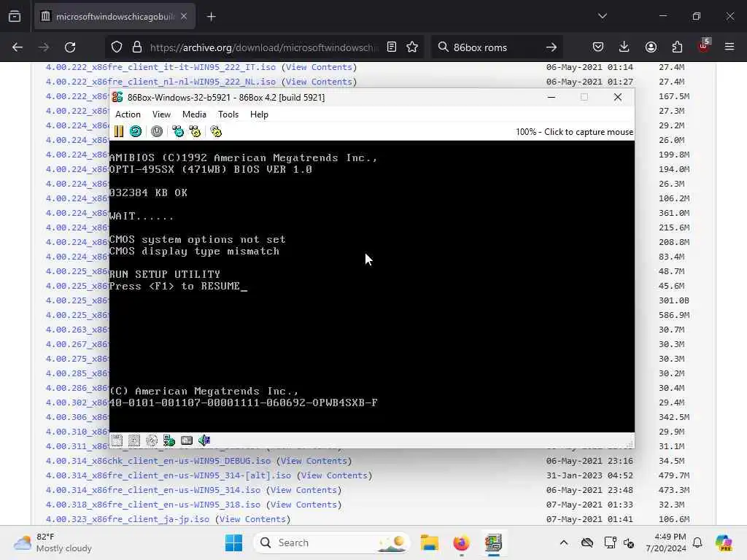Open Firefox tracking protection shield

point(117,47)
